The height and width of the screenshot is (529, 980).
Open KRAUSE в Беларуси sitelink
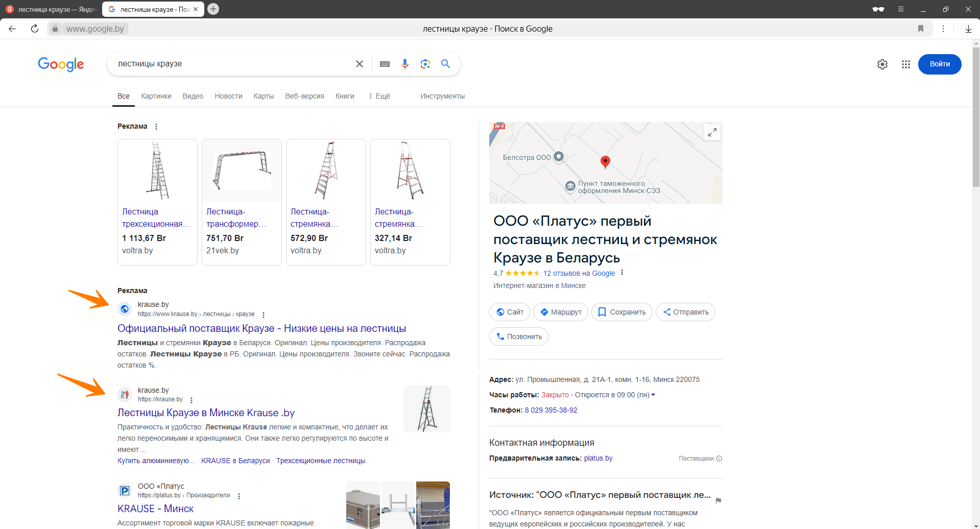point(235,461)
